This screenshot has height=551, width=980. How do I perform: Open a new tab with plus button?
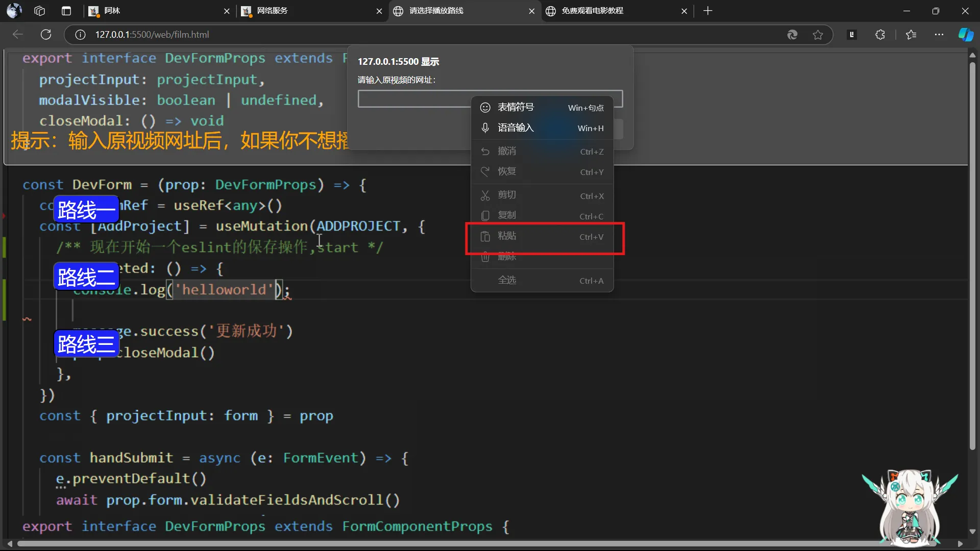(x=707, y=11)
